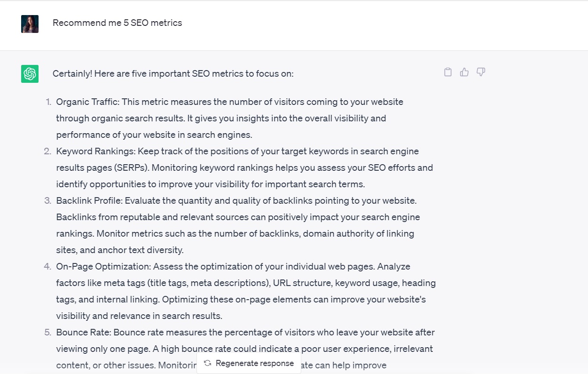Click list number 3 beside Backlink Profile
This screenshot has height=374, width=588.
[x=47, y=200]
